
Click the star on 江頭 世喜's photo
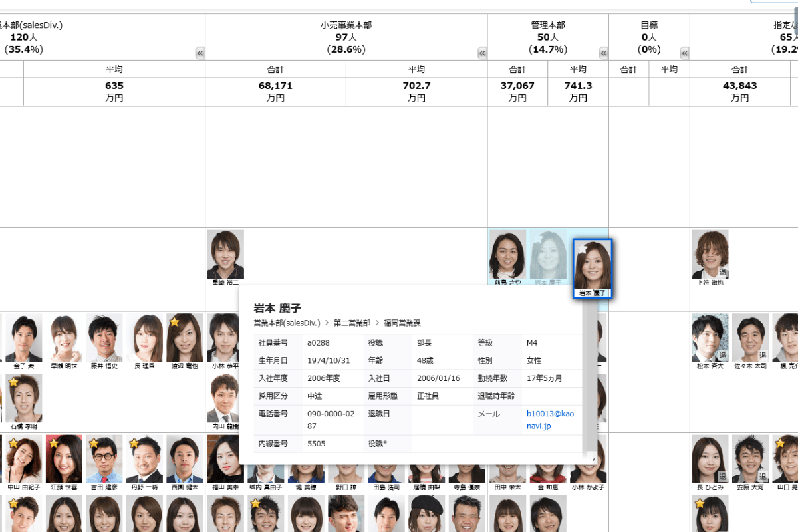[x=54, y=443]
